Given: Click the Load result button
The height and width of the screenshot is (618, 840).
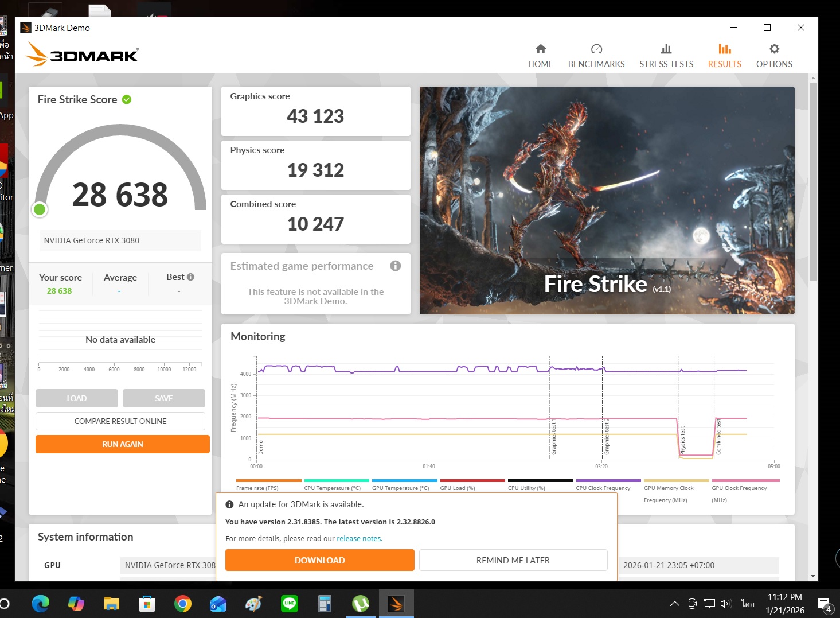Looking at the screenshot, I should 77,398.
